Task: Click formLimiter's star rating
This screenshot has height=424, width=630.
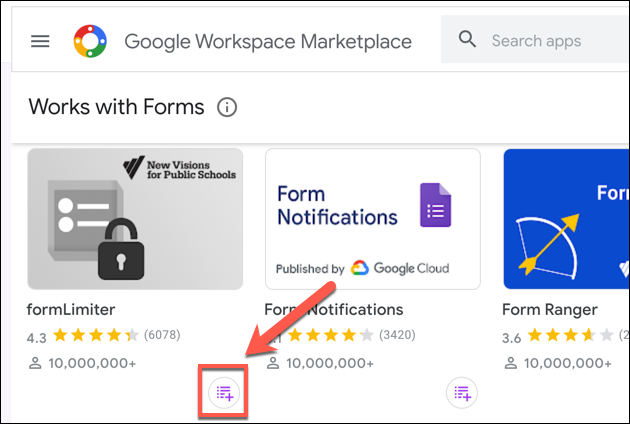Action: [96, 335]
